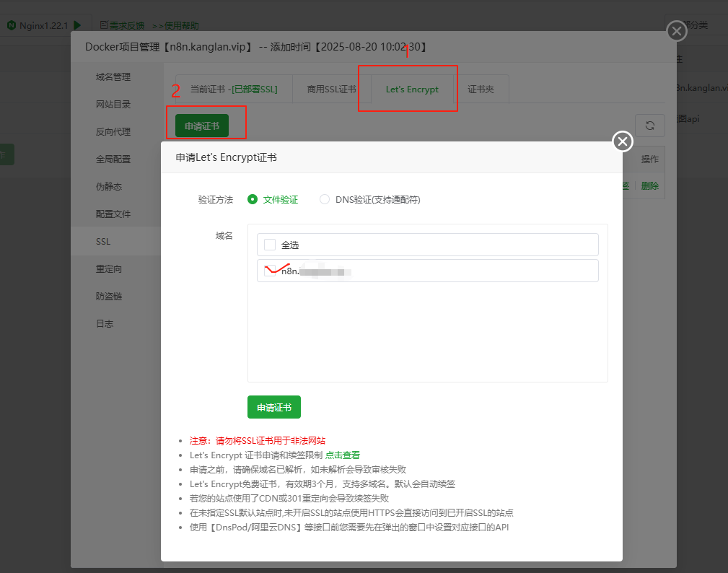Open the 点击查看 link

pos(343,455)
